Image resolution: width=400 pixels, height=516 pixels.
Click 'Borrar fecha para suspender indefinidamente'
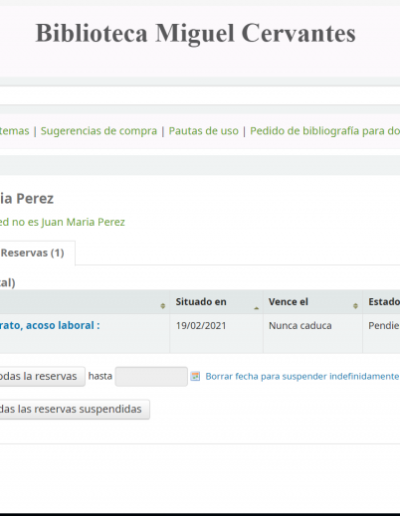[302, 376]
